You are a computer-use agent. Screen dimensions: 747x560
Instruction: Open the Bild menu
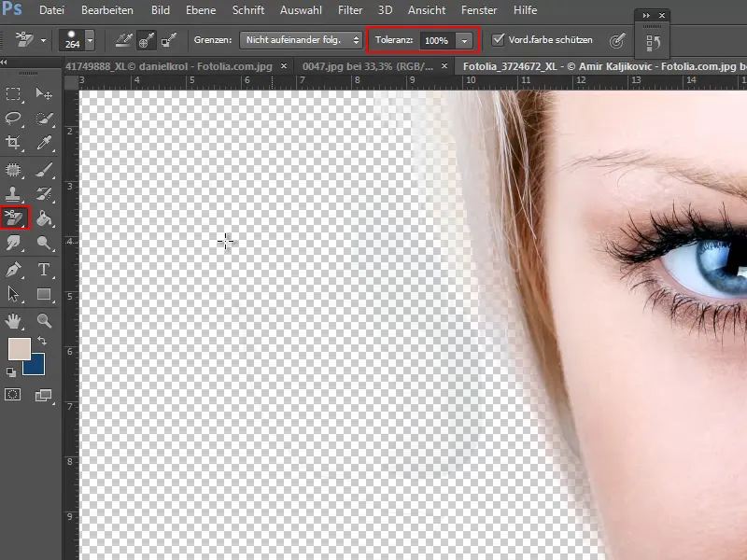coord(161,10)
